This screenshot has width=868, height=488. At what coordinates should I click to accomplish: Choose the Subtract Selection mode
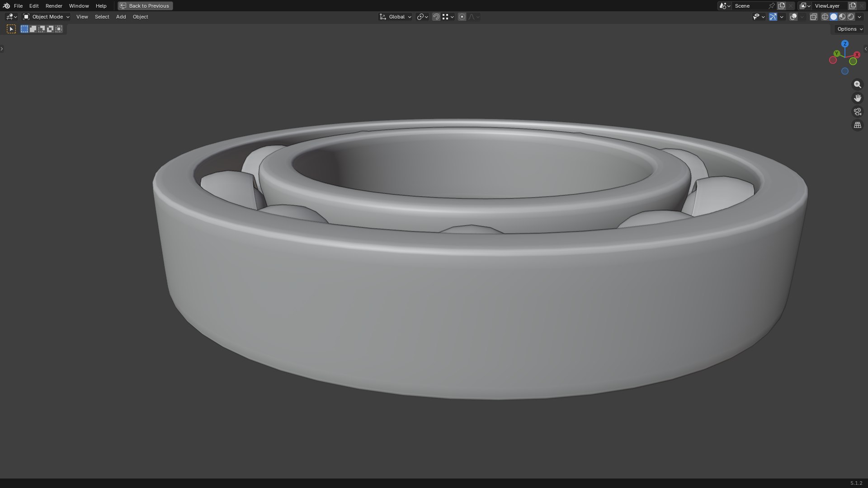42,29
